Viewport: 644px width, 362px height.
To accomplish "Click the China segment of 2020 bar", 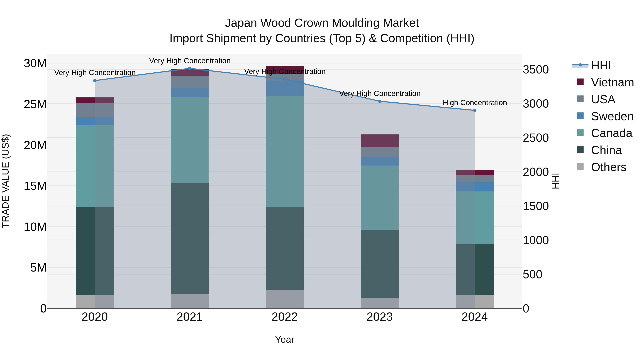I will 95,251.
